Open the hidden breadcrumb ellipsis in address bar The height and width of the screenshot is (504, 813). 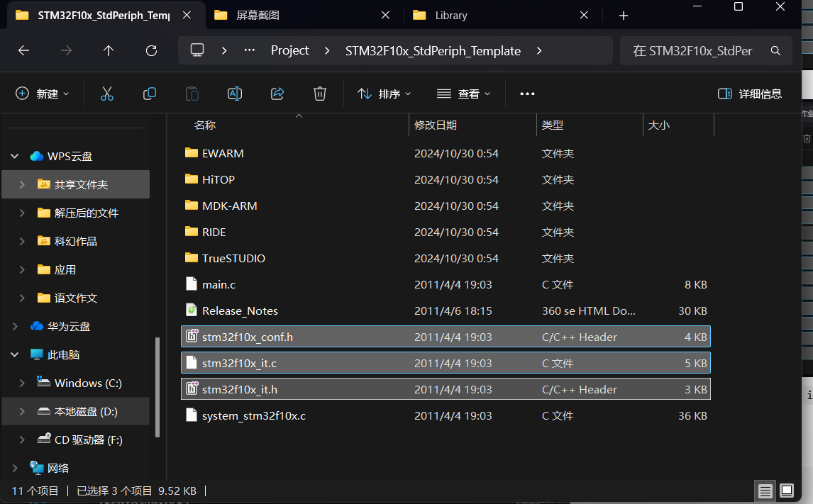point(250,50)
